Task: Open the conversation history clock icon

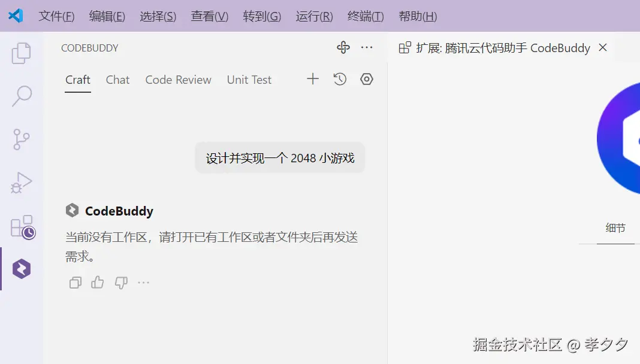Action: (x=340, y=79)
